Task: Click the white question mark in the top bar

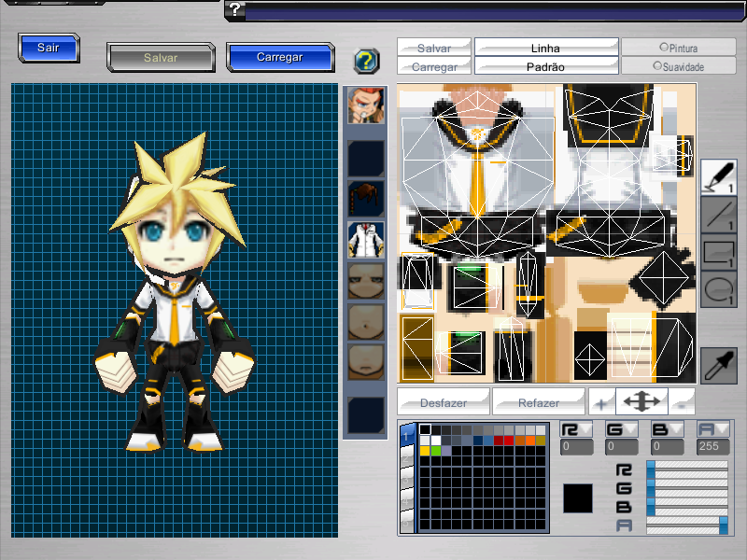Action: (235, 9)
